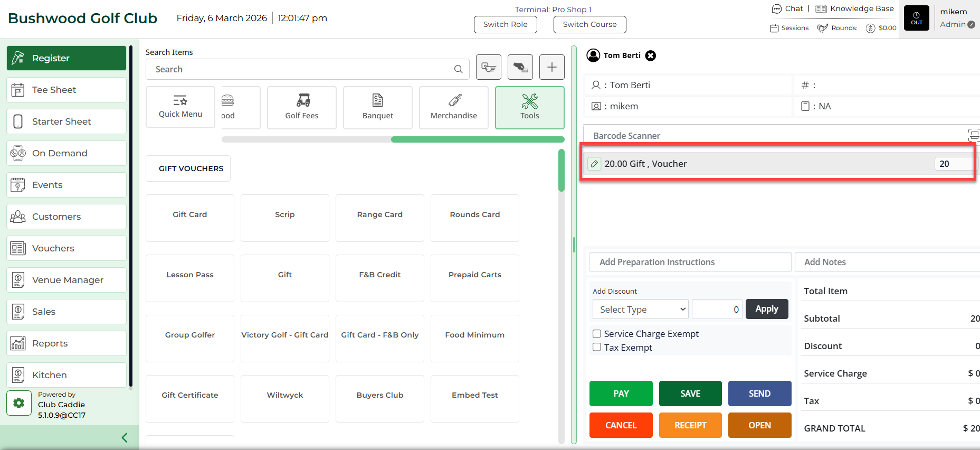
Task: Select the Golf Fees category tab
Action: coord(302,108)
